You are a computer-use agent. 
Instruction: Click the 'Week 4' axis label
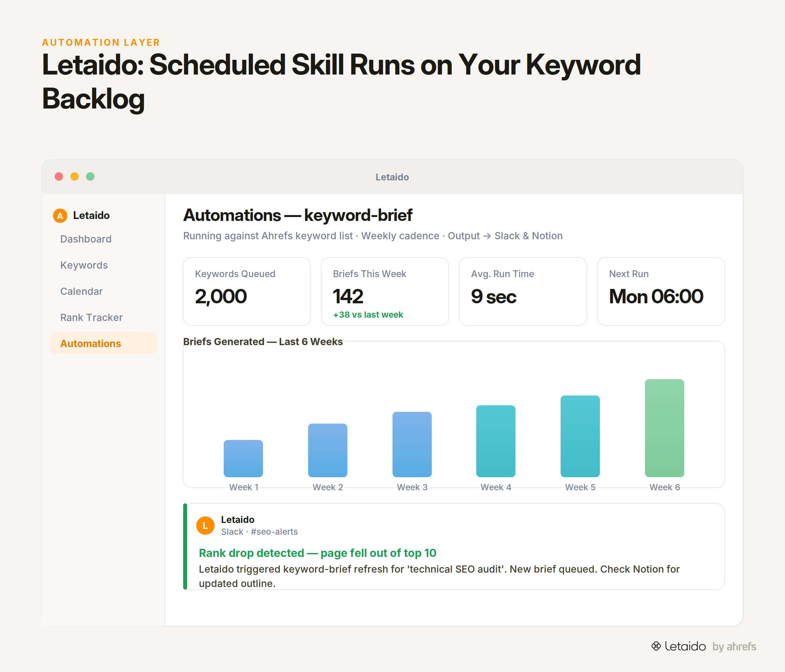coord(496,487)
